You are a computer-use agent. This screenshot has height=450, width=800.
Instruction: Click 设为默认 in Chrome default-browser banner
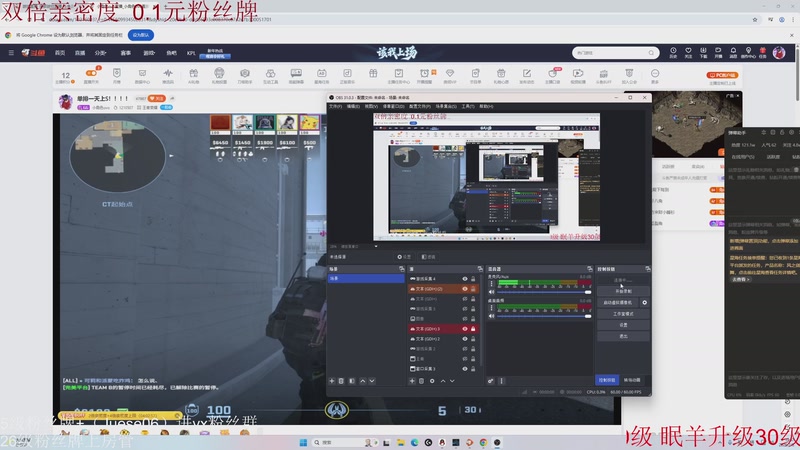coord(141,35)
